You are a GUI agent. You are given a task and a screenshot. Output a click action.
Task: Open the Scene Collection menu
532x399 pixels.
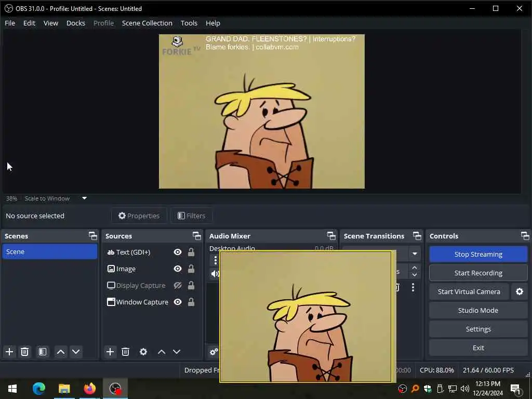pyautogui.click(x=147, y=23)
